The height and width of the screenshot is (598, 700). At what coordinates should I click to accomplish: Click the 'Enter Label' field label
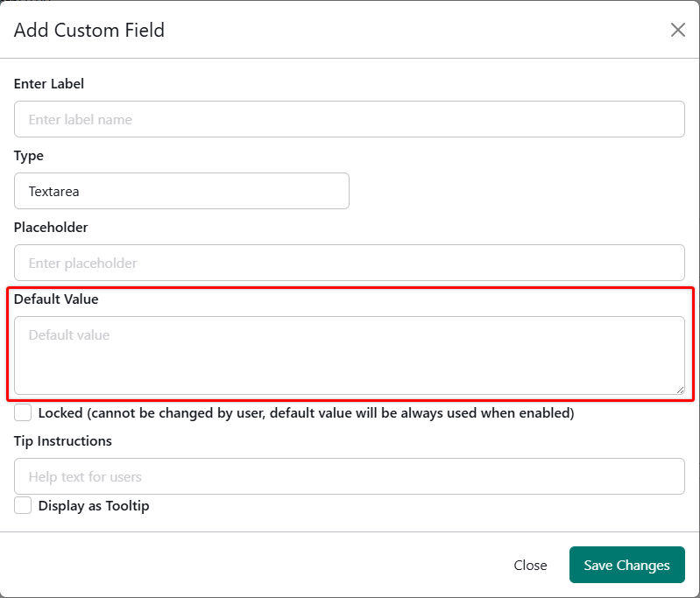[49, 84]
